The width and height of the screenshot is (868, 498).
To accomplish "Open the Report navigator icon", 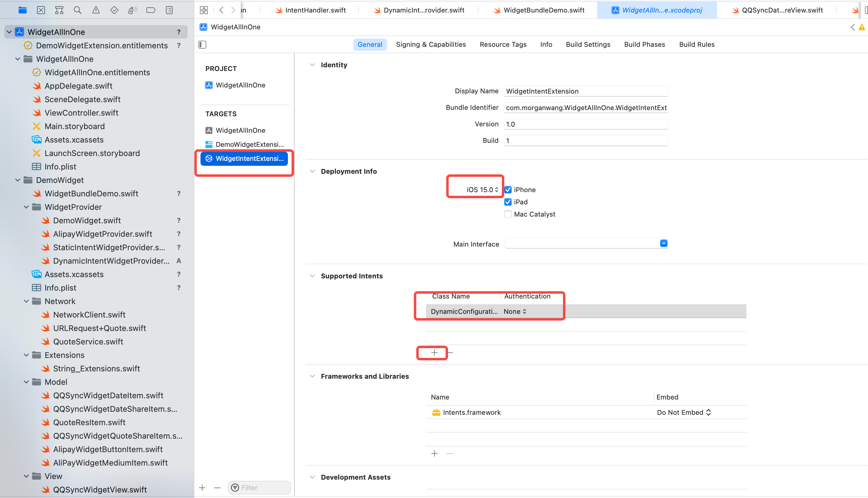I will (169, 10).
